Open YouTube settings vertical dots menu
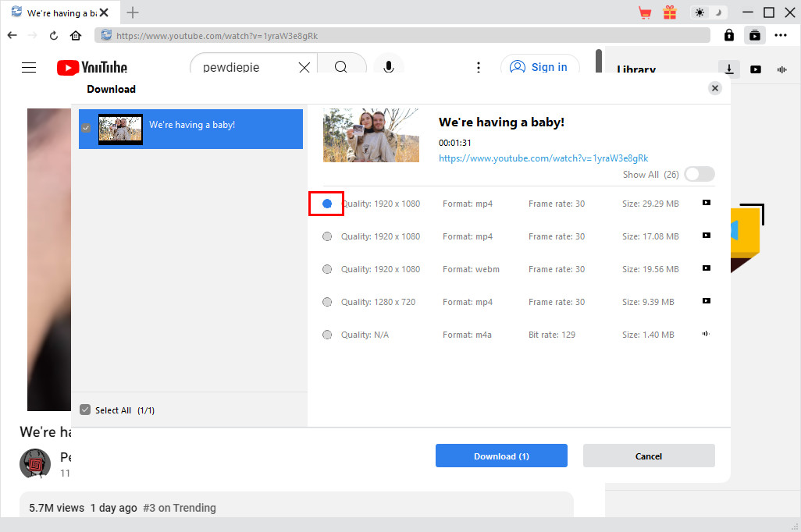Image resolution: width=801 pixels, height=532 pixels. point(479,67)
